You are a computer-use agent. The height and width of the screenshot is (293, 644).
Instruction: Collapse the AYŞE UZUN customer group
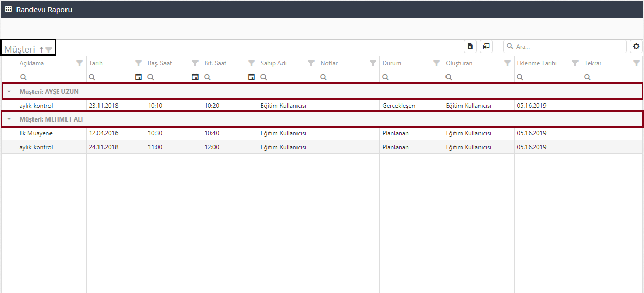pos(9,92)
